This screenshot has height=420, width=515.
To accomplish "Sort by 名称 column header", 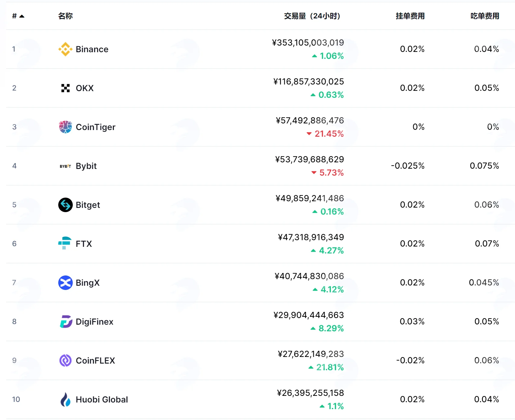I will (66, 16).
